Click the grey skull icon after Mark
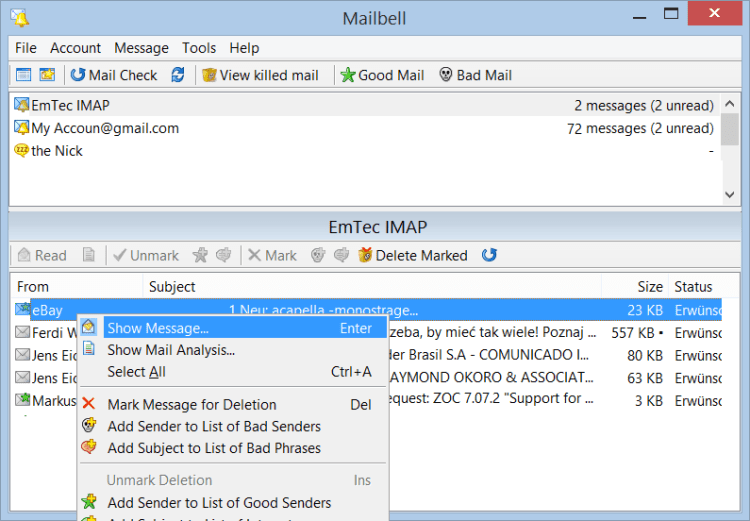 [318, 255]
